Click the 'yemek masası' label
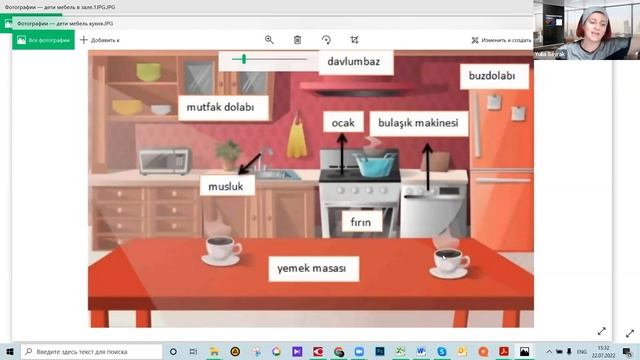Viewport: 640px width, 360px height. click(x=312, y=269)
